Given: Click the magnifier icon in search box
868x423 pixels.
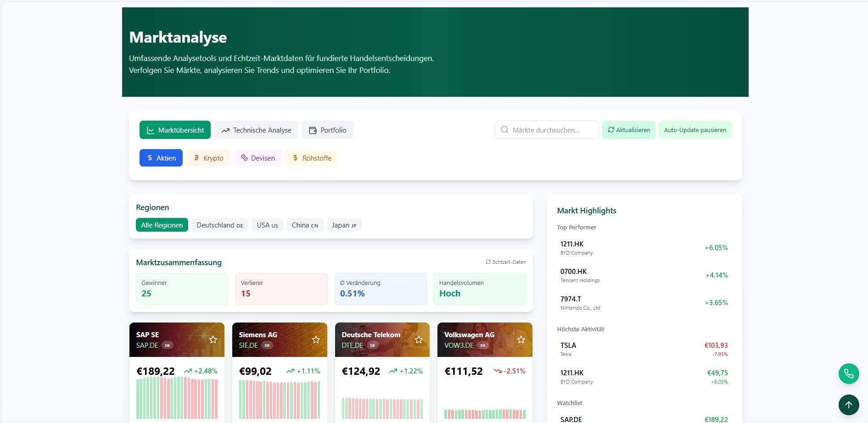Looking at the screenshot, I should pyautogui.click(x=504, y=130).
